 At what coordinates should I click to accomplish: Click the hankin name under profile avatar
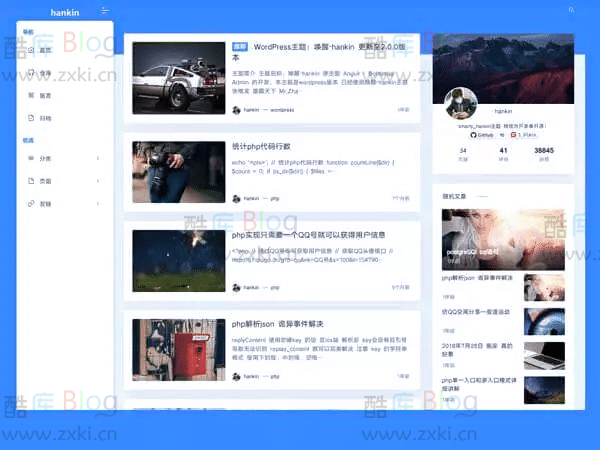point(503,111)
